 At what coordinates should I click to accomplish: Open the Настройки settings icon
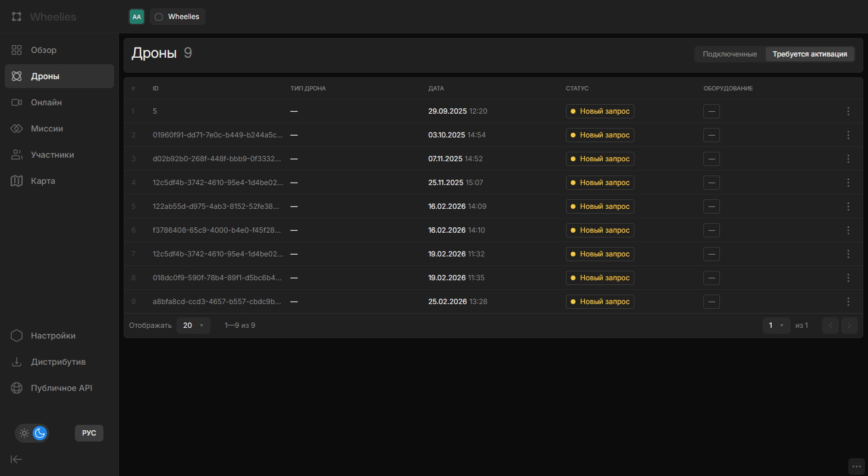click(x=17, y=336)
